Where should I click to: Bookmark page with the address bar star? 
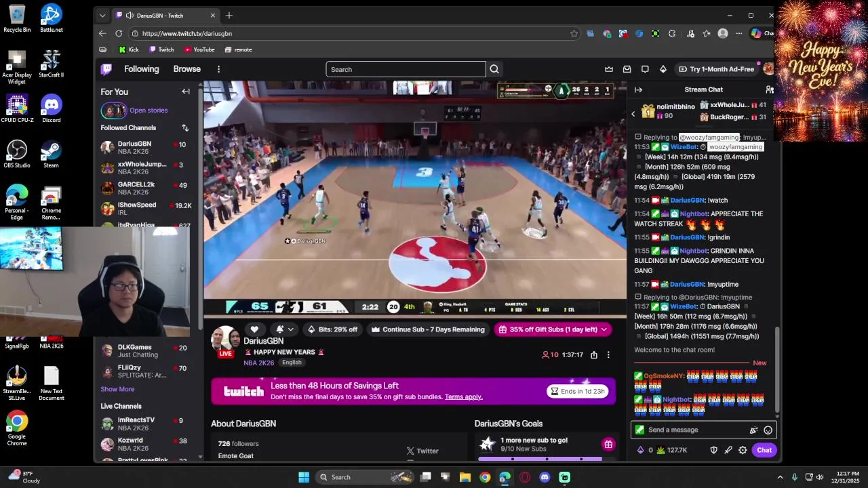574,33
